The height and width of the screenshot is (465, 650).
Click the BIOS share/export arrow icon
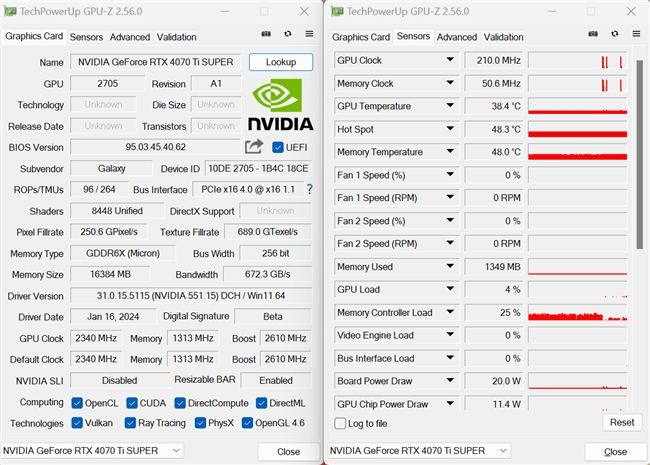pos(253,147)
